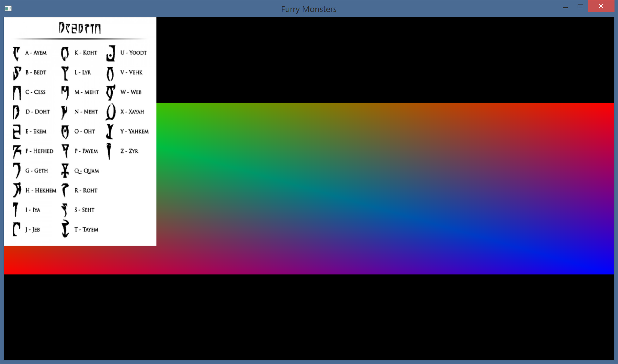
Task: Click the Furry Monsters title bar text
Action: [308, 9]
